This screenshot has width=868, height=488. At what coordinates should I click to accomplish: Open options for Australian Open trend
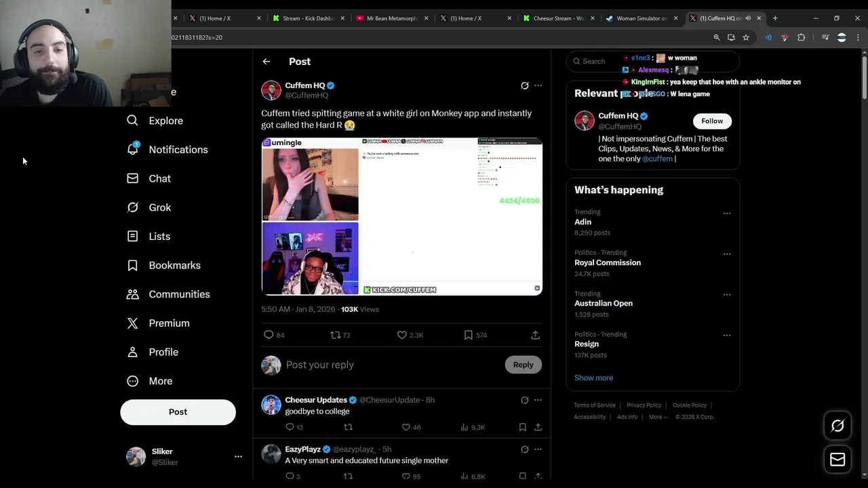coord(727,295)
